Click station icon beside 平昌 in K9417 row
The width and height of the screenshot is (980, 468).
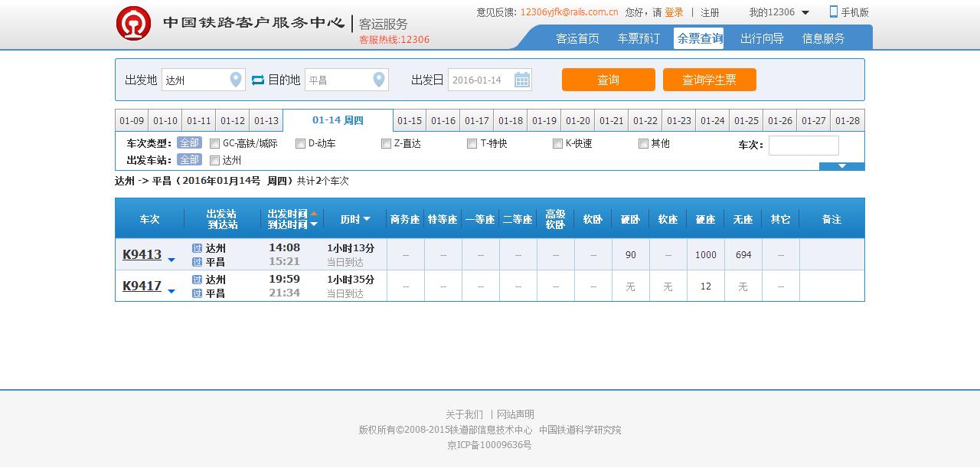(x=197, y=293)
